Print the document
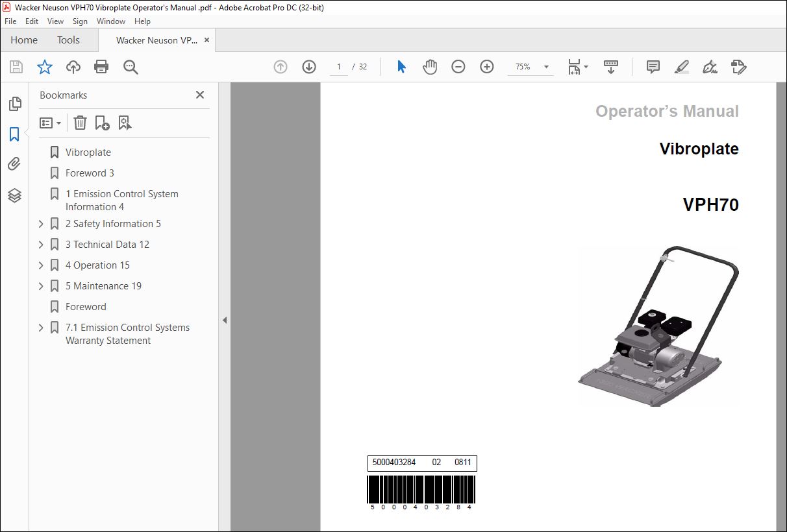This screenshot has width=787, height=532. pyautogui.click(x=101, y=67)
